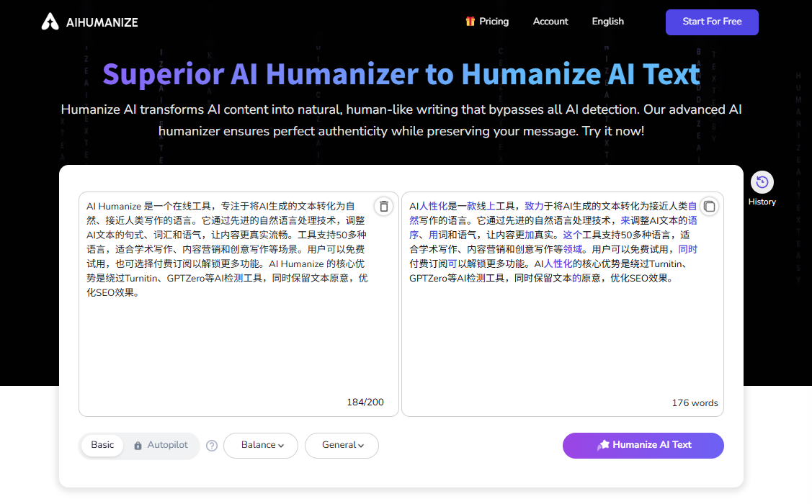The width and height of the screenshot is (812, 504).
Task: Open the History panel icon
Action: (x=762, y=182)
